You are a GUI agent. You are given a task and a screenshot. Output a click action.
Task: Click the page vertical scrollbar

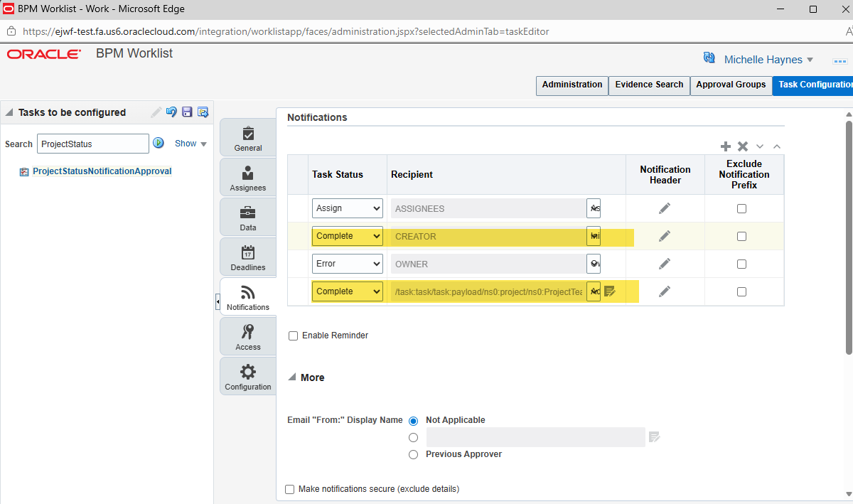849,236
